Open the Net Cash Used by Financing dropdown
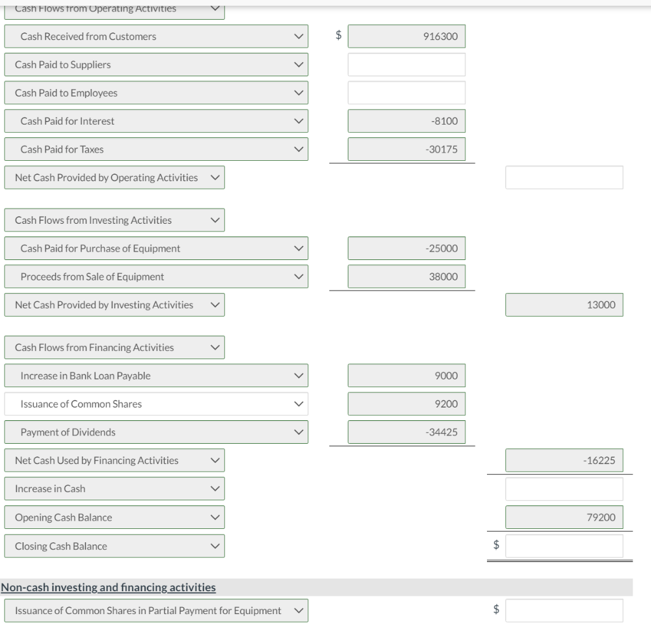This screenshot has height=644, width=651. tap(114, 460)
